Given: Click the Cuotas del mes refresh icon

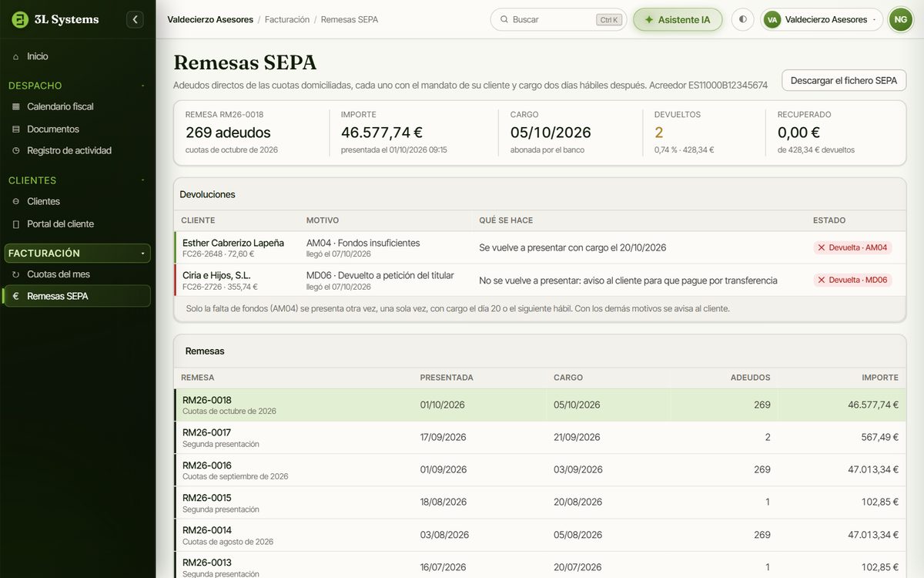Looking at the screenshot, I should pyautogui.click(x=16, y=274).
